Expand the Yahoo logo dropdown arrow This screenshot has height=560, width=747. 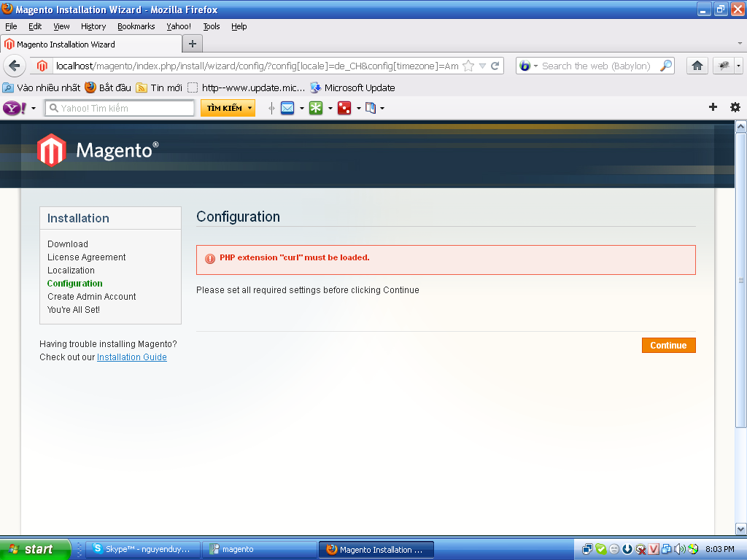(34, 109)
